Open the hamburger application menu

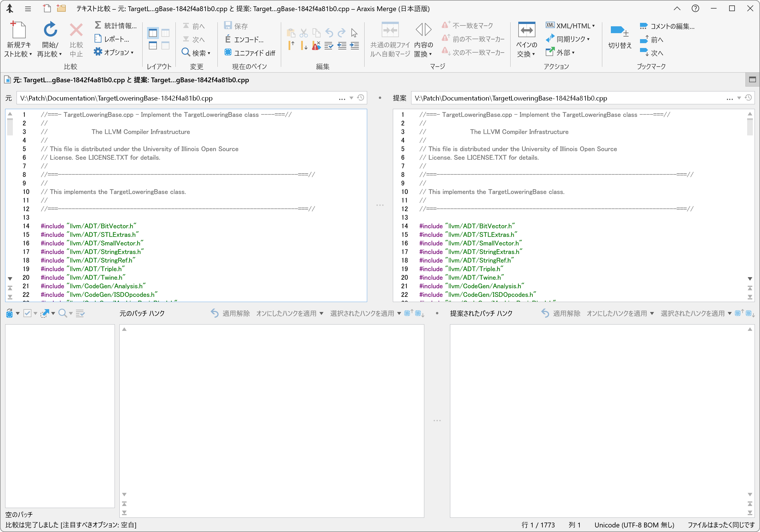(x=28, y=9)
